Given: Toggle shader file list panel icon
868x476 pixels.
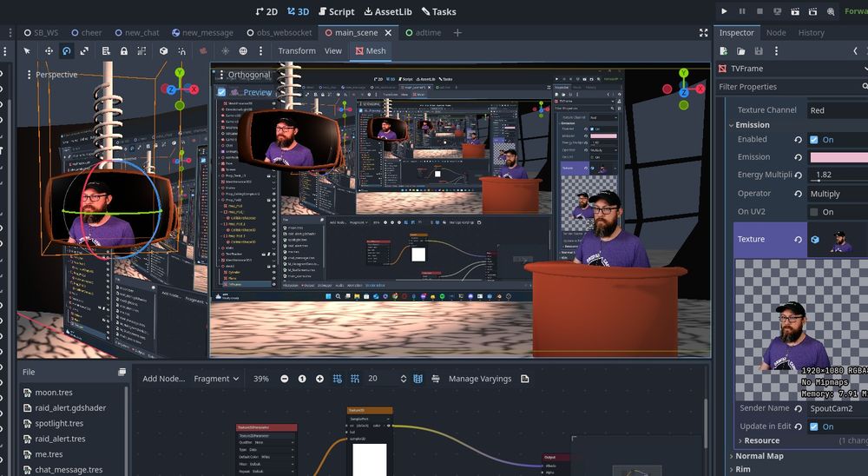Looking at the screenshot, I should click(122, 372).
